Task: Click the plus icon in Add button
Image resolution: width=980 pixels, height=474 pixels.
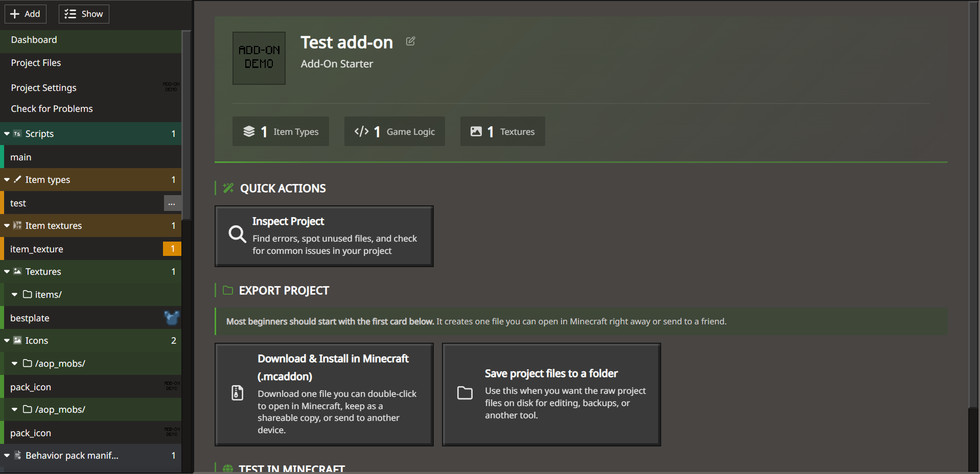Action: tap(15, 14)
